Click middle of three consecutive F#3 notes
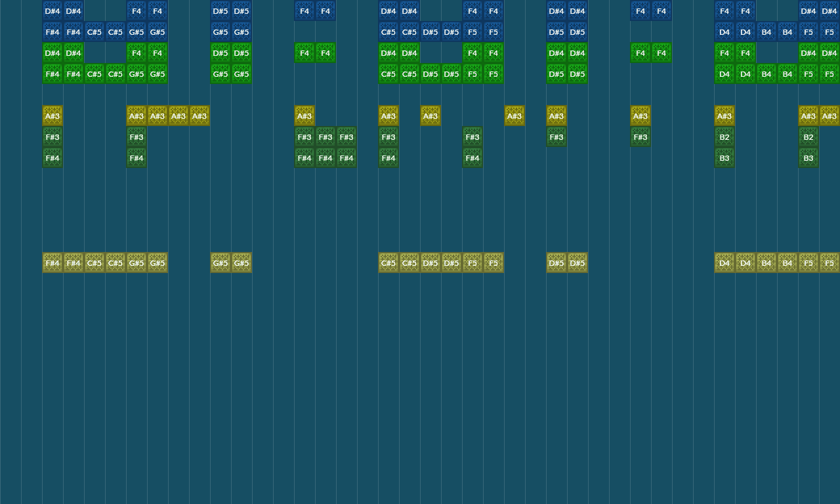The image size is (840, 504). pos(325,137)
